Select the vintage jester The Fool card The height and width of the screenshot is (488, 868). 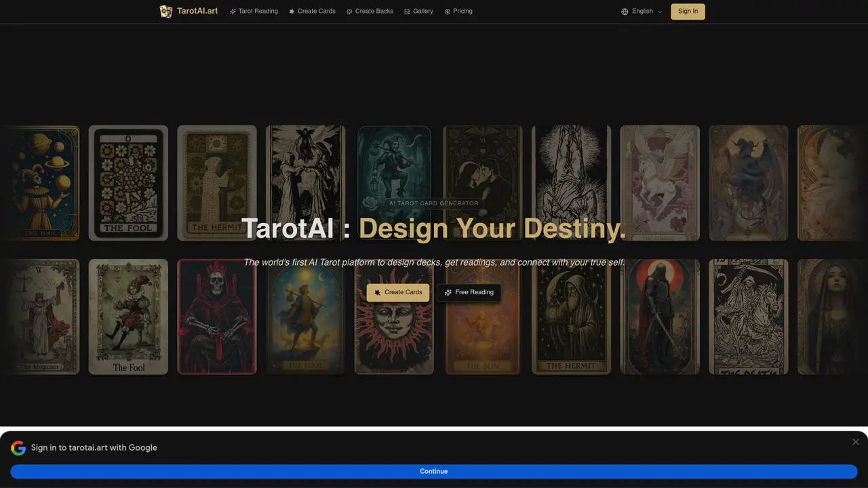(x=128, y=317)
